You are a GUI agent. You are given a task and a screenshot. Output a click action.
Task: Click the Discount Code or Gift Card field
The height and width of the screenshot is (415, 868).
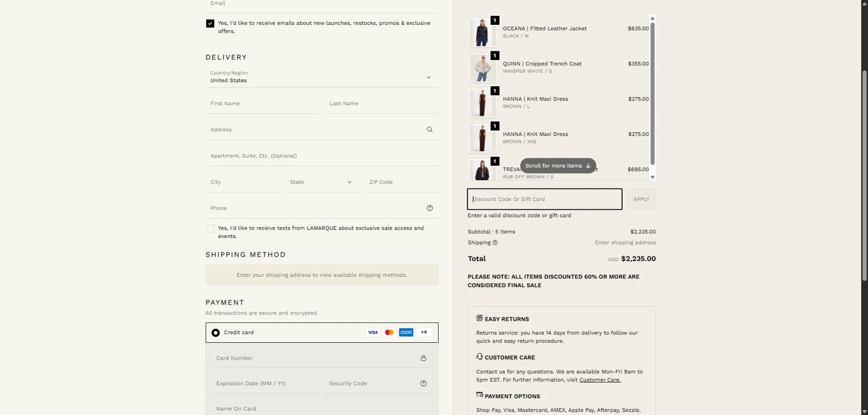click(x=545, y=199)
